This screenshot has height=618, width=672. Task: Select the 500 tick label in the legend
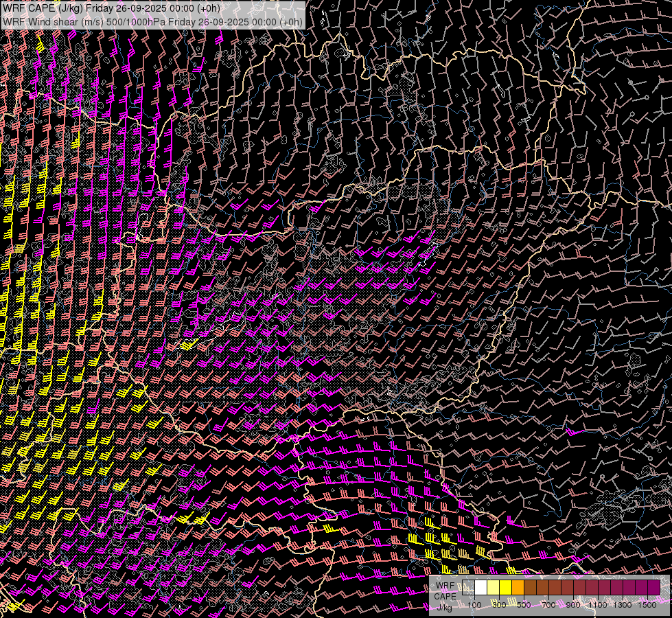coord(524,604)
